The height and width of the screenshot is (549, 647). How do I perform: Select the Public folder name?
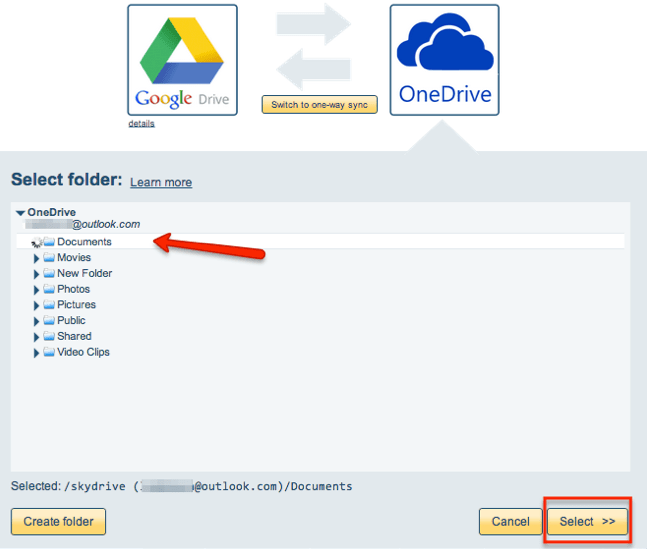click(71, 320)
